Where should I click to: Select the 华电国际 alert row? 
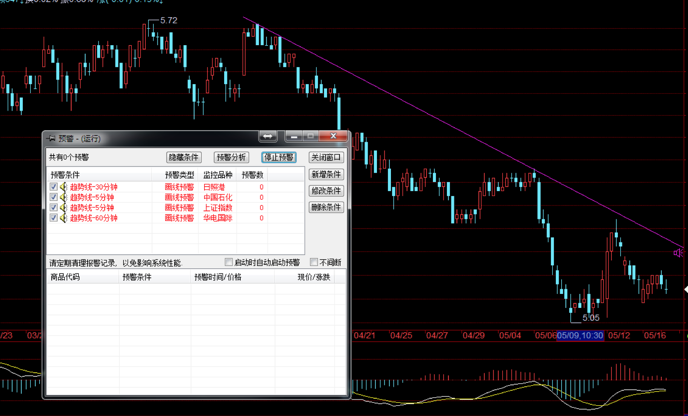tap(217, 217)
